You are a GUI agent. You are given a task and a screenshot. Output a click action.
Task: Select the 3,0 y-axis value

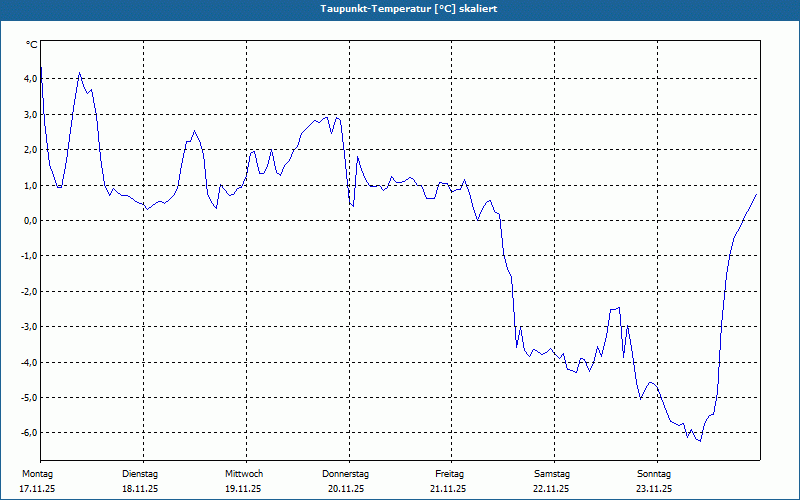click(x=30, y=114)
